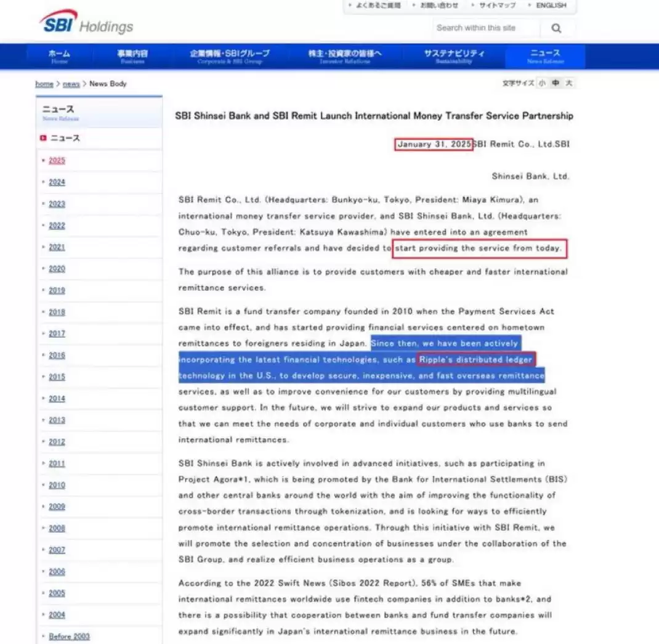Click the article headline about SBI Shinsei Bank

pyautogui.click(x=374, y=116)
